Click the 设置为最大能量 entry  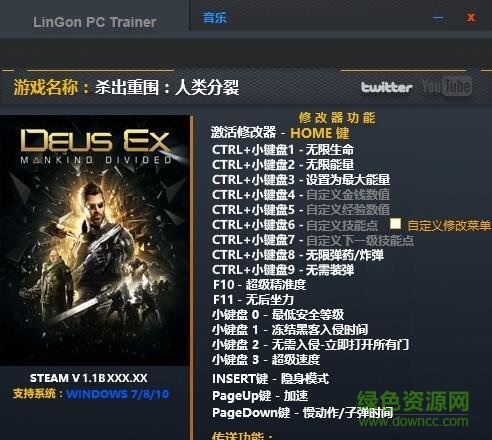[301, 180]
